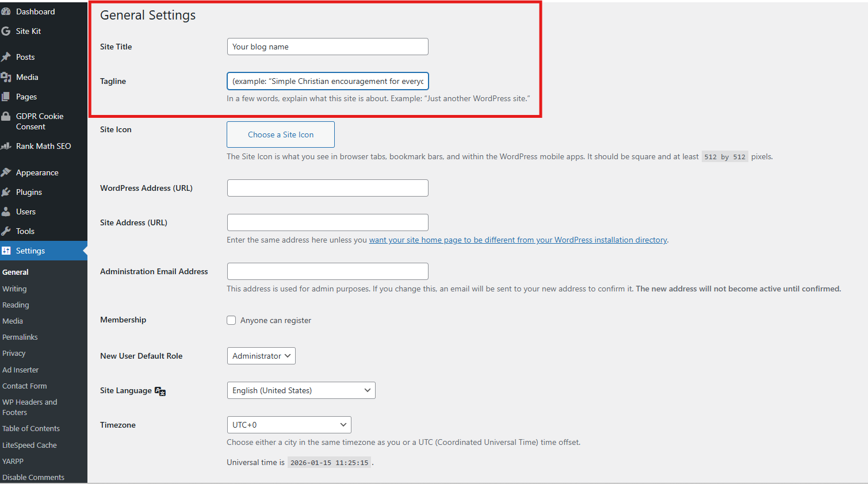Image resolution: width=868 pixels, height=484 pixels.
Task: Click the Posts pushpin icon
Action: pos(6,57)
